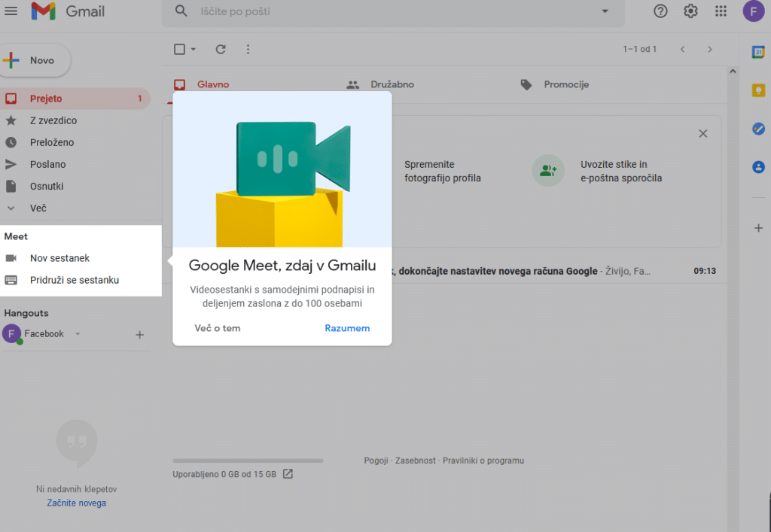Click Začnite novega chat link
Viewport: 771px width, 532px height.
[x=76, y=503]
